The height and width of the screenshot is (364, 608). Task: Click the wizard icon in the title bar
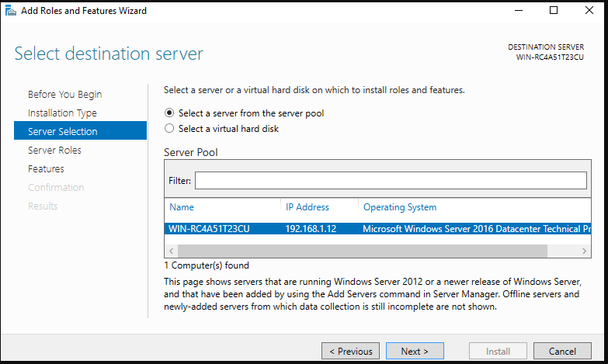[10, 10]
